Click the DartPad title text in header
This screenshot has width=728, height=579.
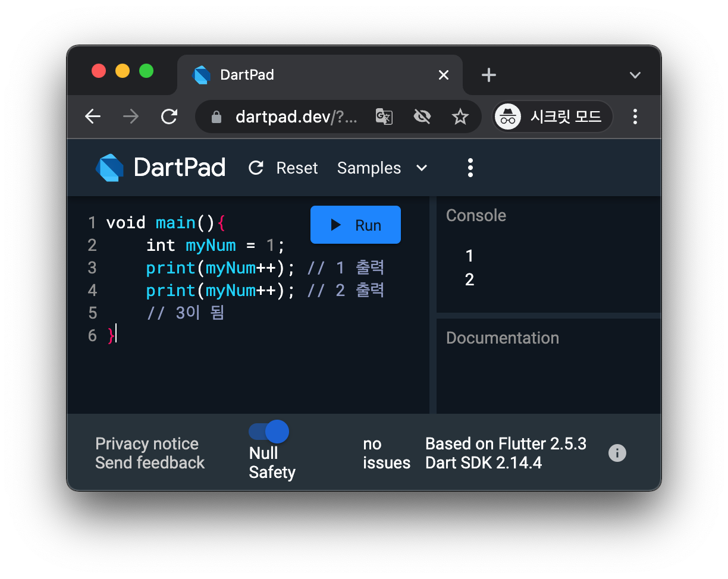click(x=180, y=168)
